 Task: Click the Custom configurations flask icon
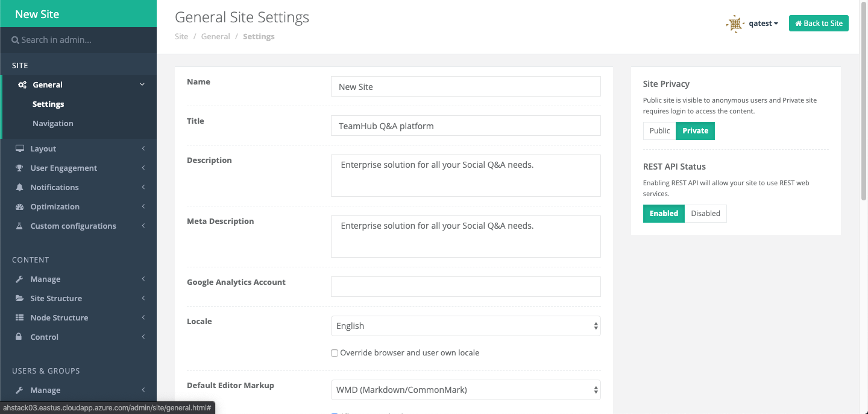pyautogui.click(x=20, y=226)
